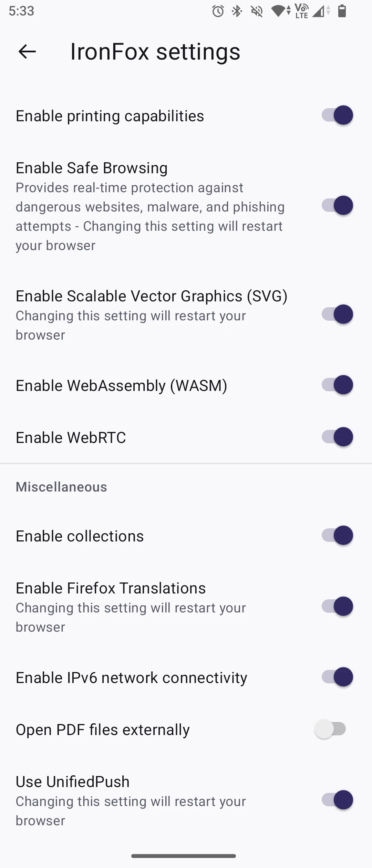The height and width of the screenshot is (868, 372).
Task: Tap the VoLTE status icon
Action: [x=302, y=11]
